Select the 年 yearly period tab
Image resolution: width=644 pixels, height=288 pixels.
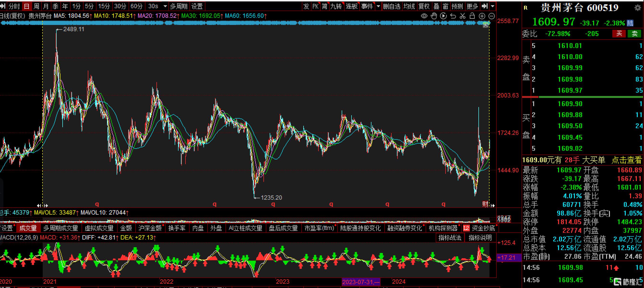tap(65, 6)
